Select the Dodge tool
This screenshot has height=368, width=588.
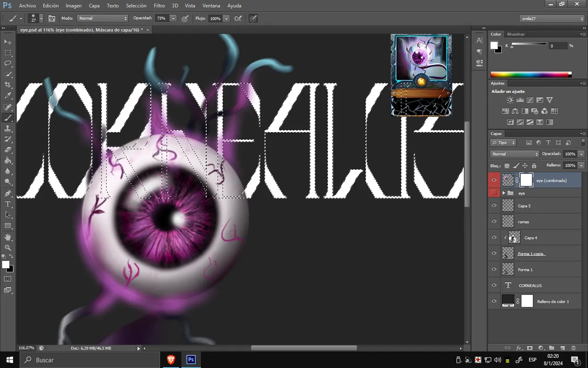click(8, 182)
